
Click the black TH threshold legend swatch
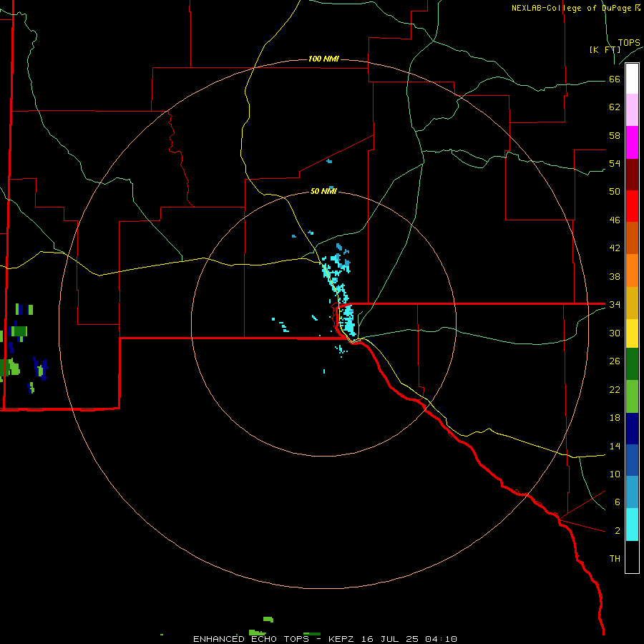(x=632, y=557)
